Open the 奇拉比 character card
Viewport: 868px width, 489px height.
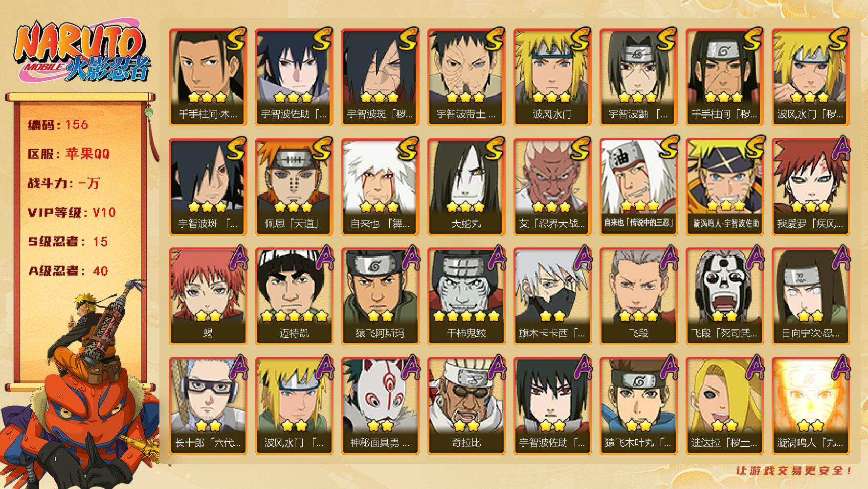(x=466, y=406)
